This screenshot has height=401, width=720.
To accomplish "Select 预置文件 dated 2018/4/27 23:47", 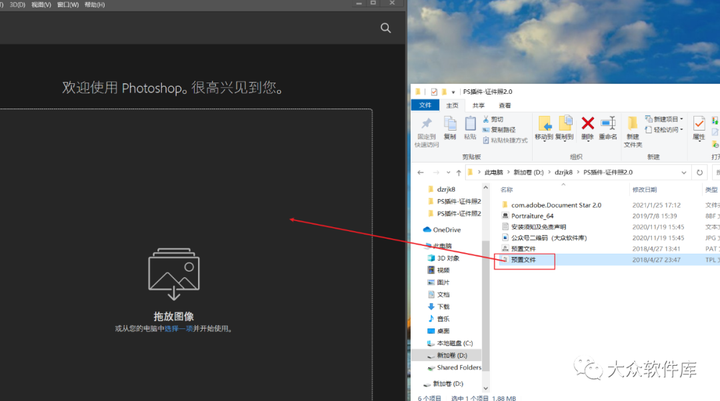I will pyautogui.click(x=523, y=260).
